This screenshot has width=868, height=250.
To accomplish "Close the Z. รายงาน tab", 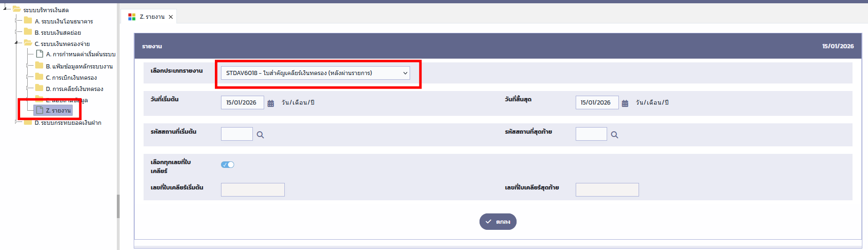I will (x=171, y=17).
